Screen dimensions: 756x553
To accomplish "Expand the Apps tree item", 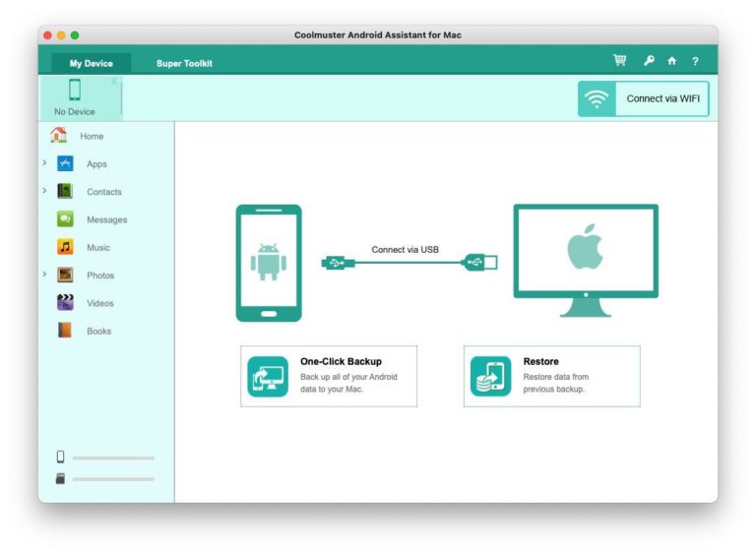I will 44,162.
